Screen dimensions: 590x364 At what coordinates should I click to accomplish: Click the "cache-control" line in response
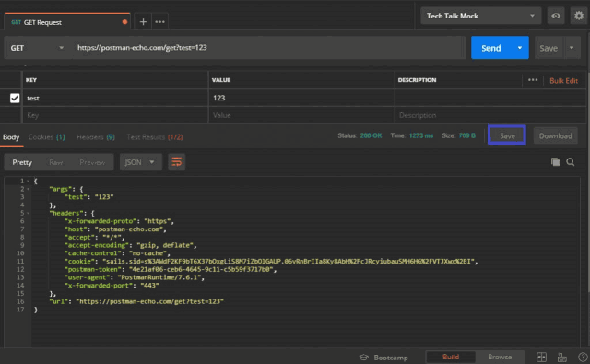tap(117, 253)
